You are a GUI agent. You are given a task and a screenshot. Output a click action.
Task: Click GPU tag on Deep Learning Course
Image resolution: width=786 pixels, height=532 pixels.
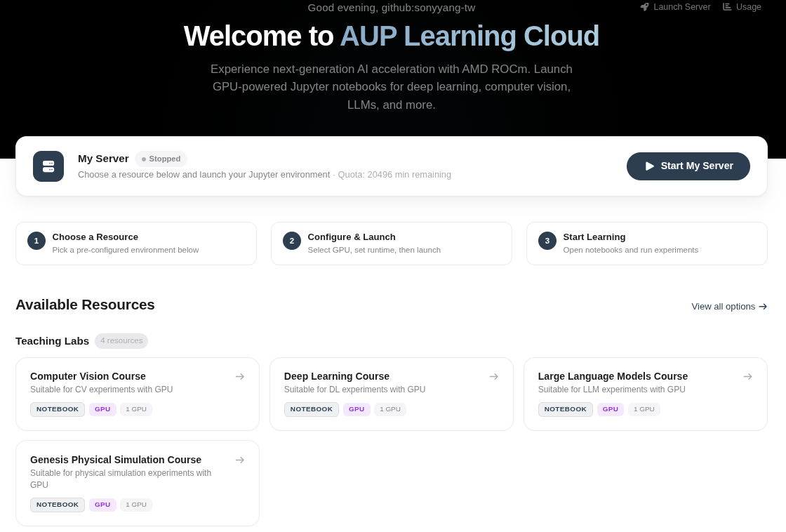coord(357,409)
